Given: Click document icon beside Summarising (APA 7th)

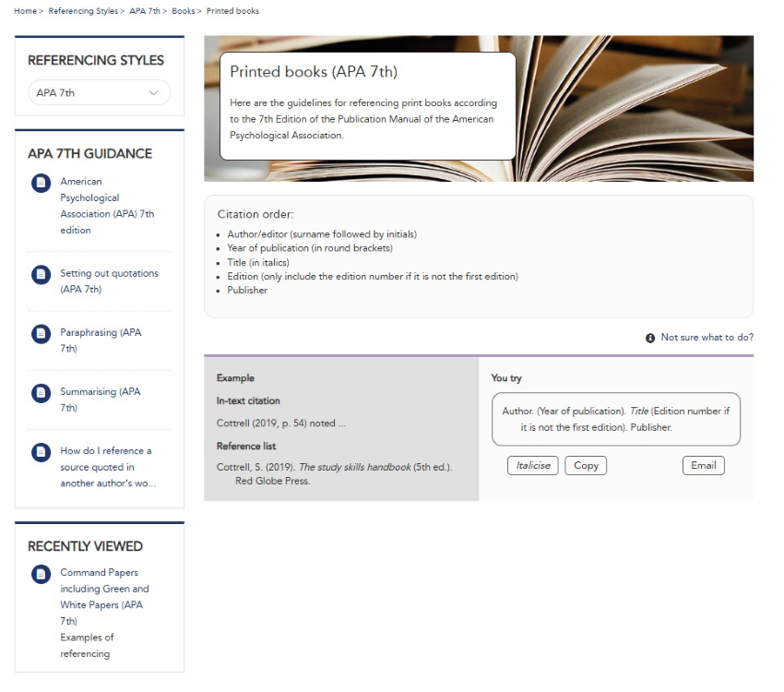Looking at the screenshot, I should pyautogui.click(x=41, y=393).
